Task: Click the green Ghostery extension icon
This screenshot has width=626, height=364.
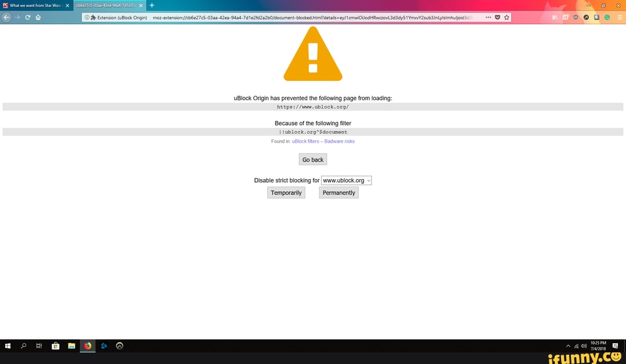Action: pos(607,17)
